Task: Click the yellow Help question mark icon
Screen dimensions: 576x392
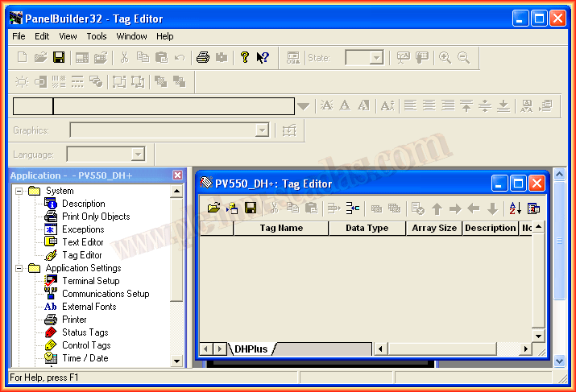Action: coord(245,57)
